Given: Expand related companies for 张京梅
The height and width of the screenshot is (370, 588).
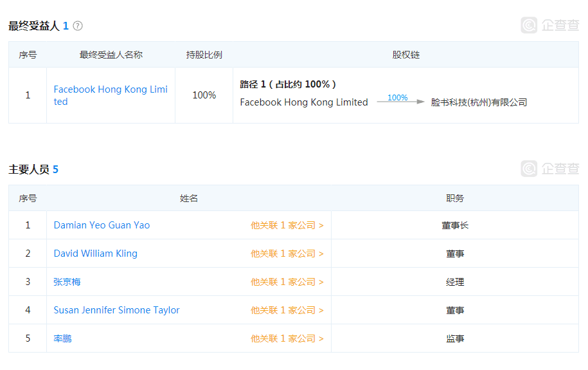Looking at the screenshot, I should tap(287, 282).
